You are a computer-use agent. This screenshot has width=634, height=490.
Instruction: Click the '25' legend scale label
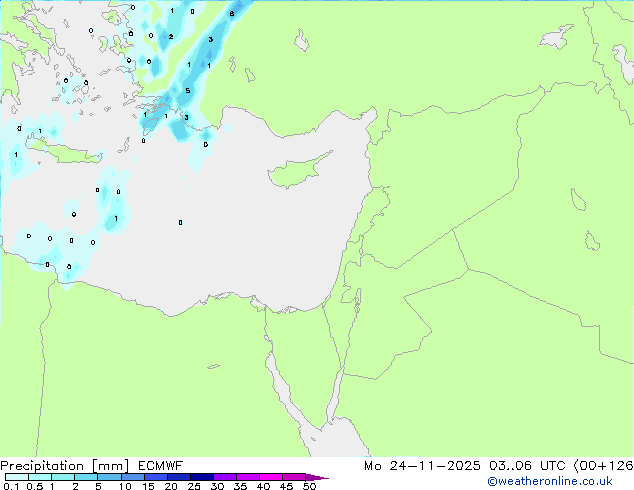coord(194,486)
